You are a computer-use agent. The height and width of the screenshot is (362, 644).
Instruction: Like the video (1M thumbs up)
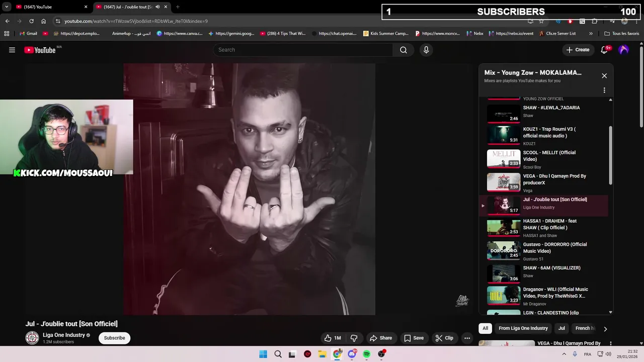pos(333,338)
